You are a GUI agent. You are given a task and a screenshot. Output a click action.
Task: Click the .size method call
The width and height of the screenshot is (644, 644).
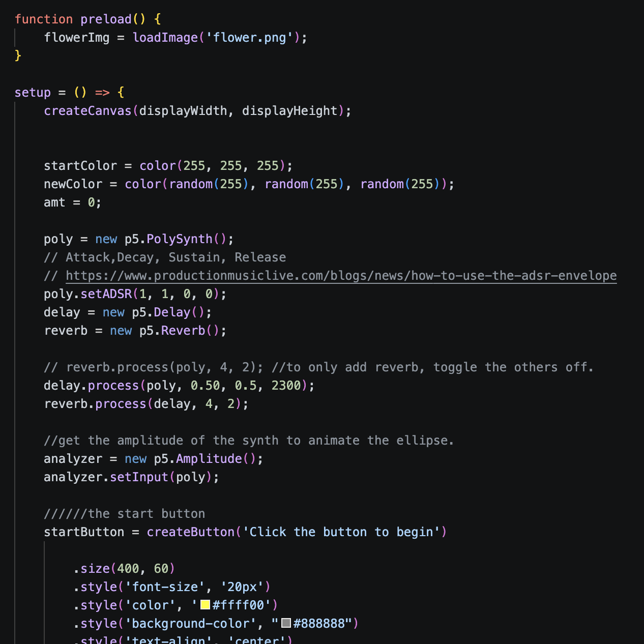95,569
